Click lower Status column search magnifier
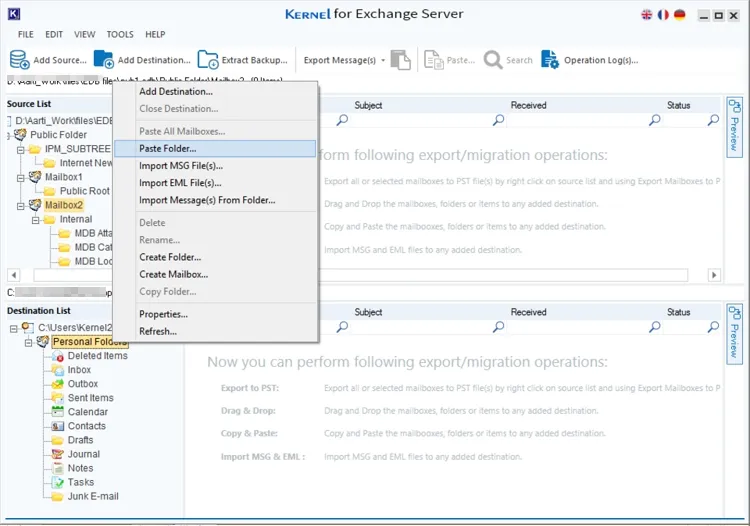 tap(713, 327)
